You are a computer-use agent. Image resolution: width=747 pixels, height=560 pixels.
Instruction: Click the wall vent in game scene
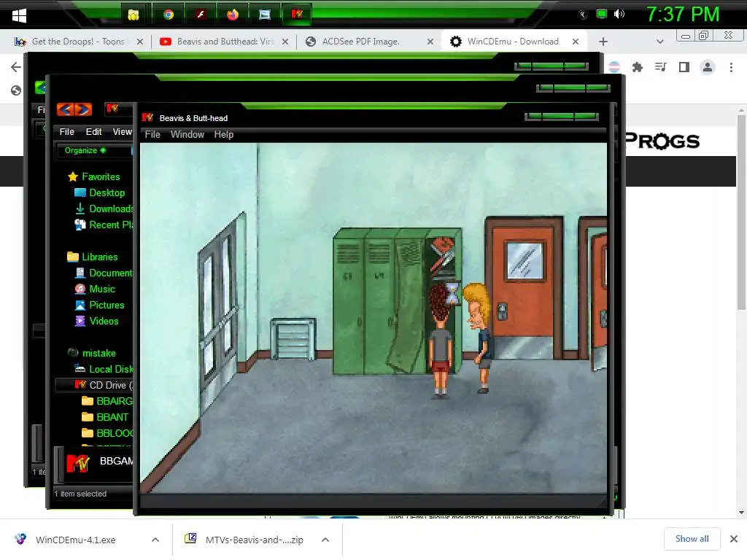click(x=293, y=338)
